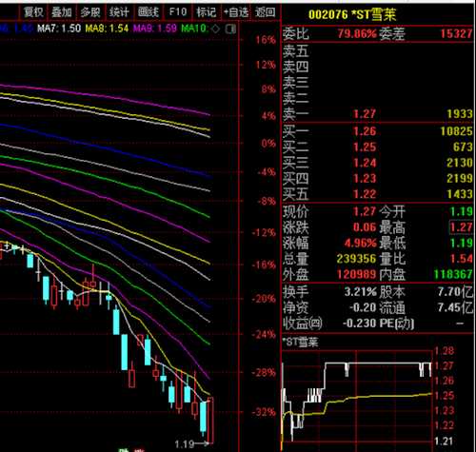Open 统计 statistics tool
This screenshot has width=476, height=452.
point(119,12)
